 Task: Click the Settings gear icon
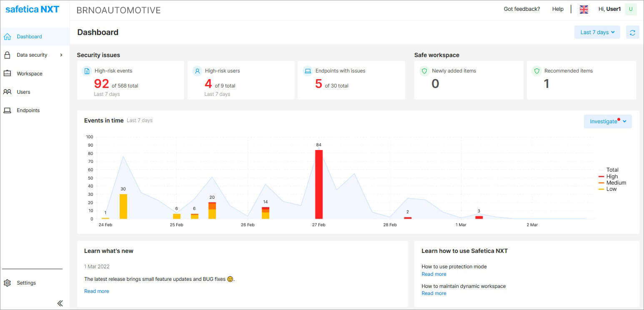[7, 283]
